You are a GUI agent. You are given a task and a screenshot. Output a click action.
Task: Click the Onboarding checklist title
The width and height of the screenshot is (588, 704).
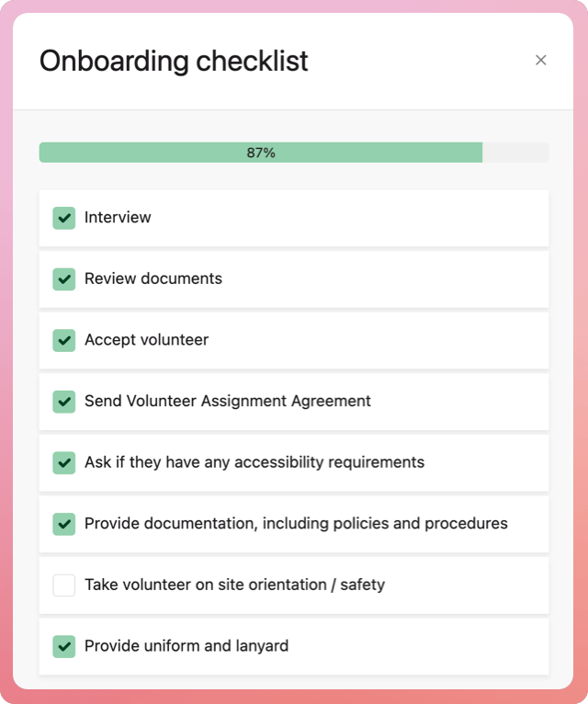[174, 61]
